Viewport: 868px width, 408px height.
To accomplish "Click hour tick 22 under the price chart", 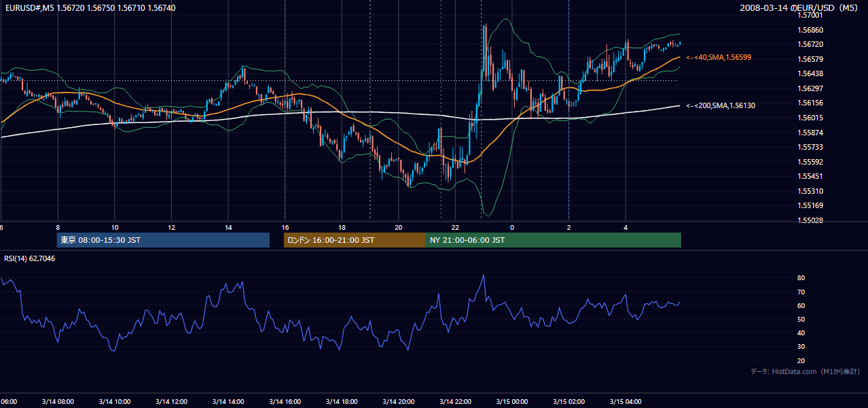I will (x=455, y=227).
